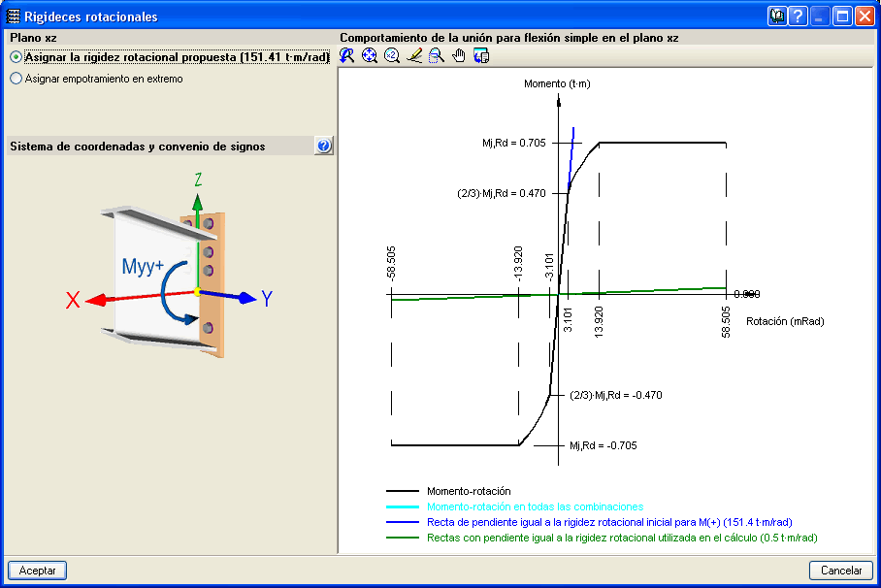Click the '(2/3)·Mj,Rd = -0.470' graph label
Viewport: 881px width, 588px height.
(616, 395)
